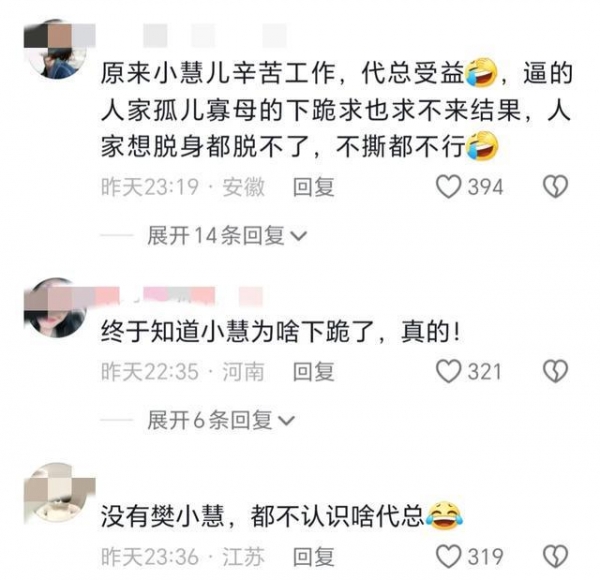Viewport: 600px width, 580px height.
Task: Open first commenter's blurred username
Action: click(x=194, y=36)
